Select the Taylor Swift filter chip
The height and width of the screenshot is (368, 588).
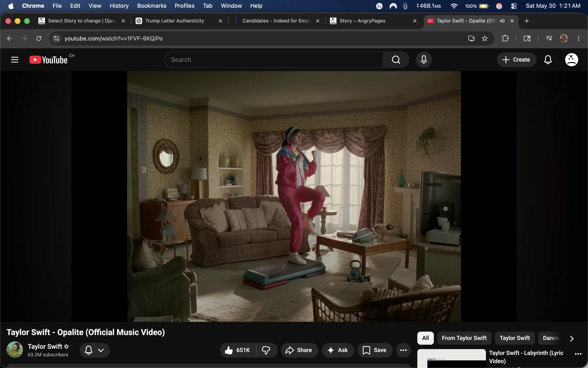click(515, 338)
